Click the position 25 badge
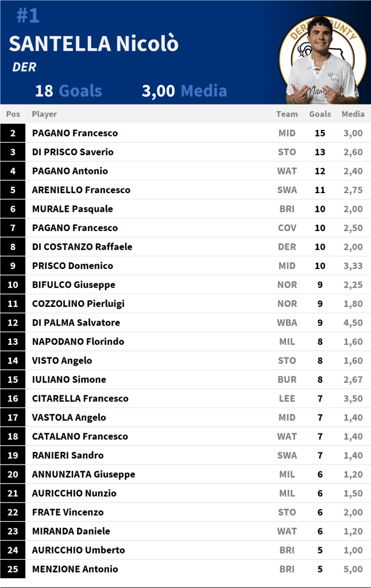 click(13, 569)
